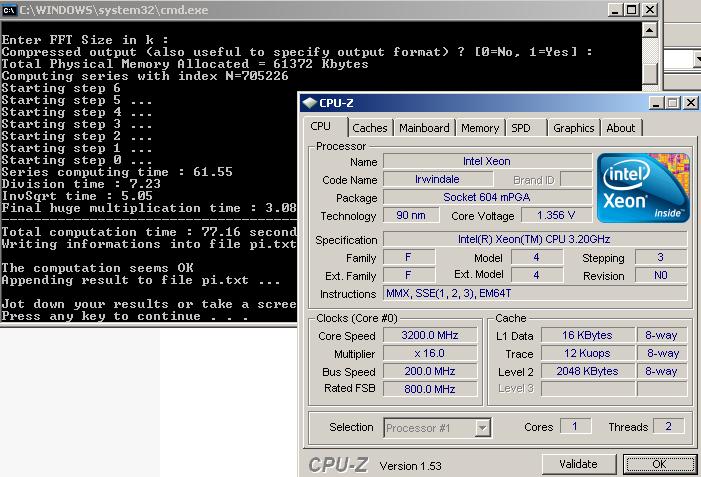Click the 'Total computation time : 77.16' line
The image size is (701, 477).
point(148,232)
